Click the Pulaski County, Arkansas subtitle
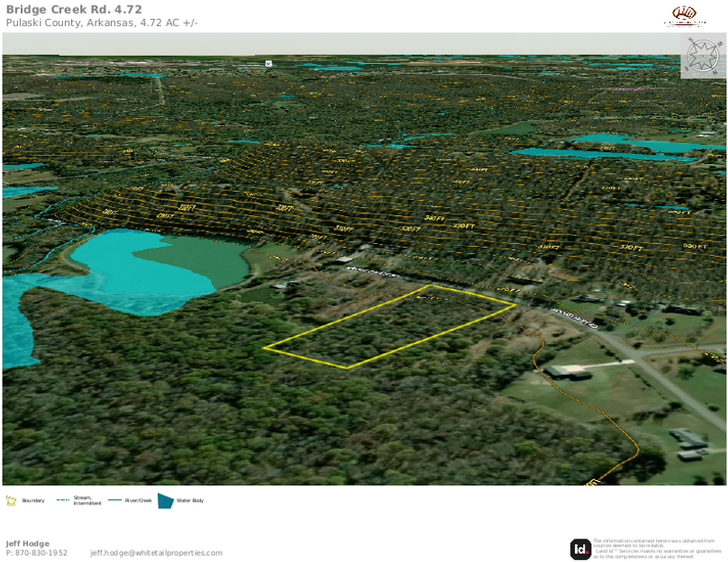The image size is (728, 562). (x=102, y=23)
